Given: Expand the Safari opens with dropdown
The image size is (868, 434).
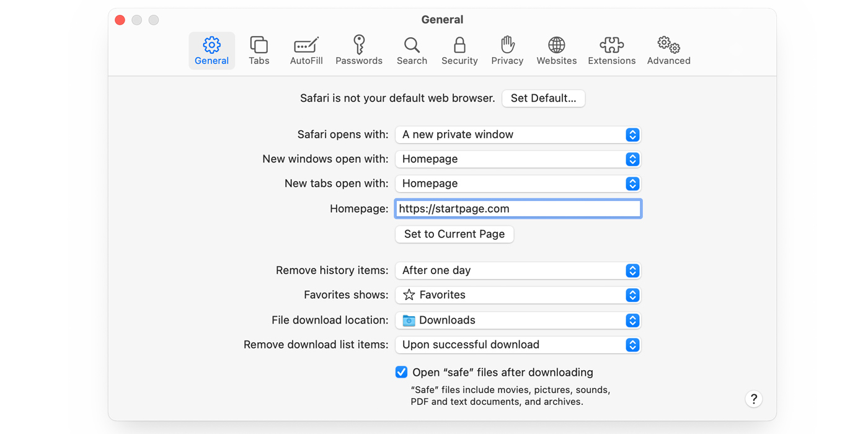Looking at the screenshot, I should coord(518,135).
